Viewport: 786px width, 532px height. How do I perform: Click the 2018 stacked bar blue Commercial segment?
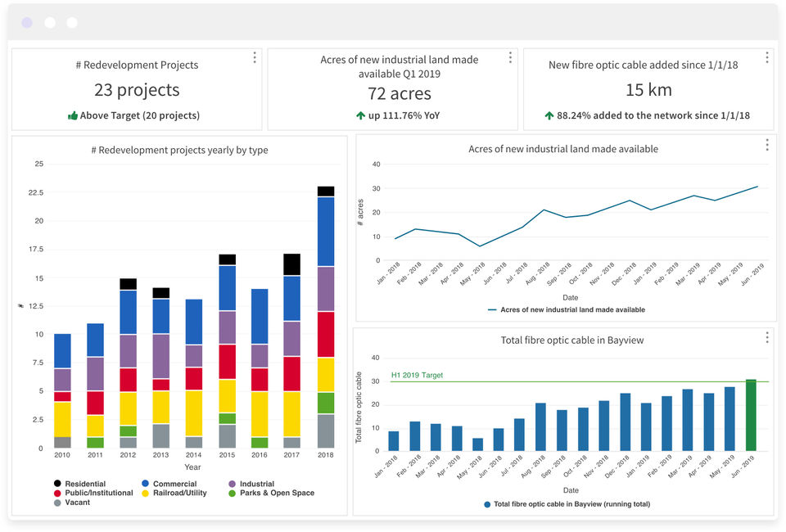click(326, 232)
